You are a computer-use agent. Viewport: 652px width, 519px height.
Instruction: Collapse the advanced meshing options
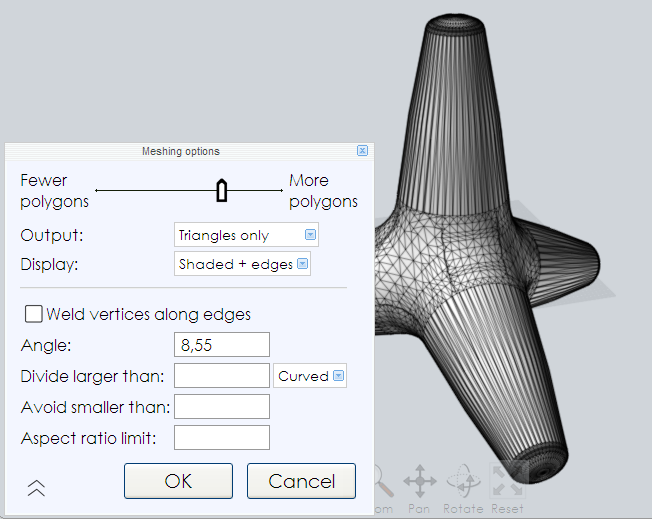pyautogui.click(x=36, y=488)
